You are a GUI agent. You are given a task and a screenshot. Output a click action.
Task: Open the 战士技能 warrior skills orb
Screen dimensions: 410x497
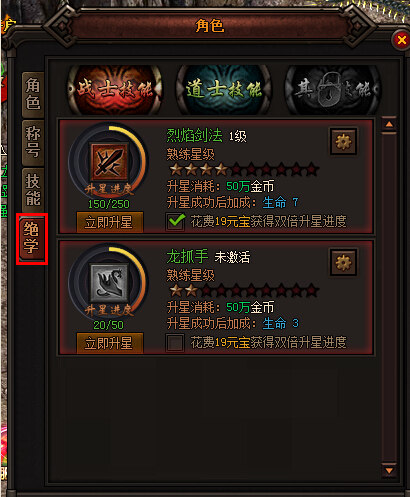(x=115, y=90)
